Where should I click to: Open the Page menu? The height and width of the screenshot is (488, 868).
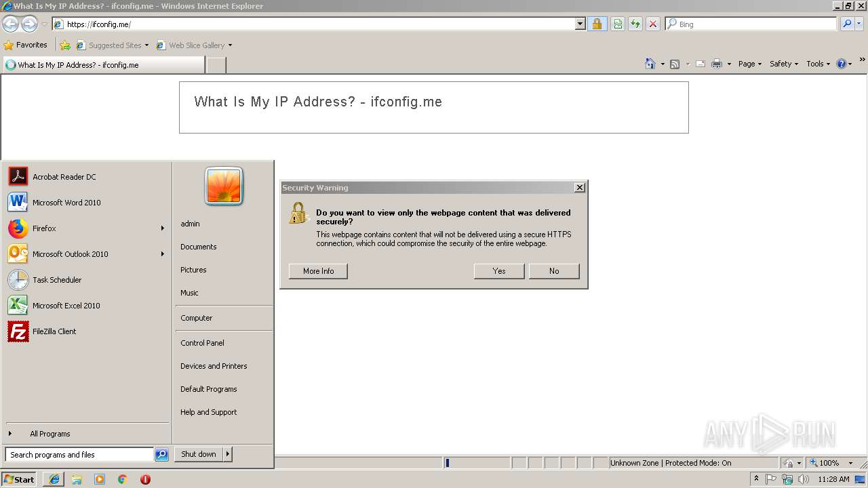pyautogui.click(x=750, y=64)
